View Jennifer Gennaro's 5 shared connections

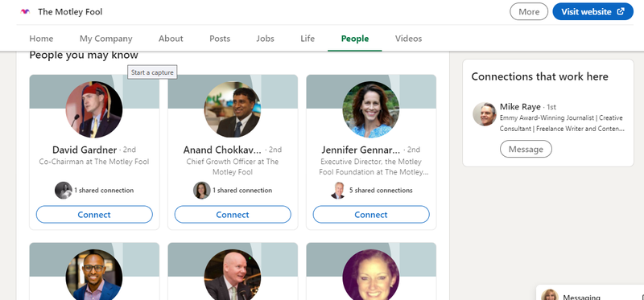381,191
